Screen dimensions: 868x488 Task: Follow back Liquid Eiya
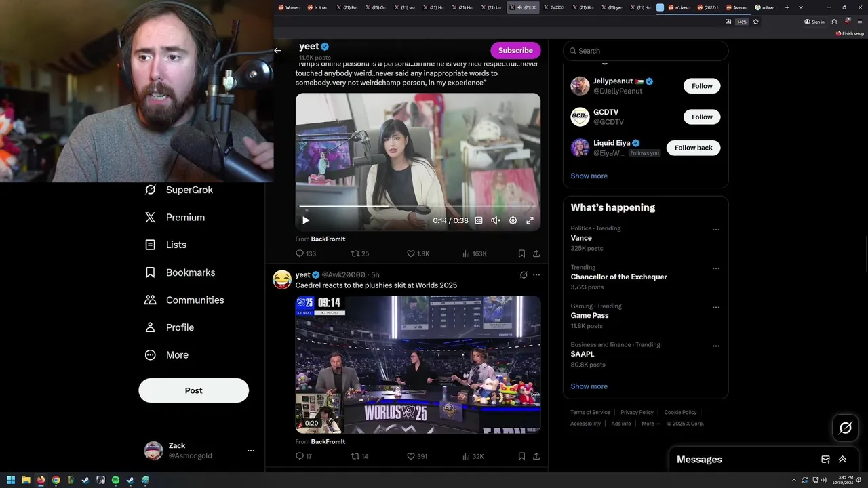(693, 148)
